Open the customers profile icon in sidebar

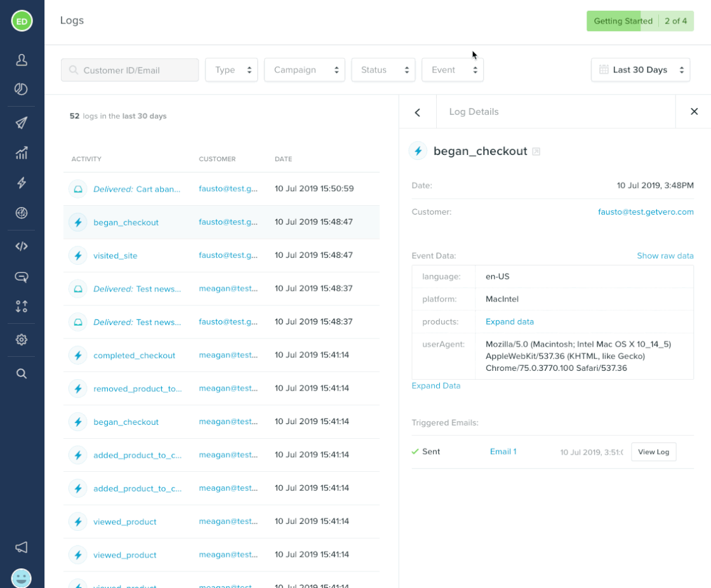point(22,60)
